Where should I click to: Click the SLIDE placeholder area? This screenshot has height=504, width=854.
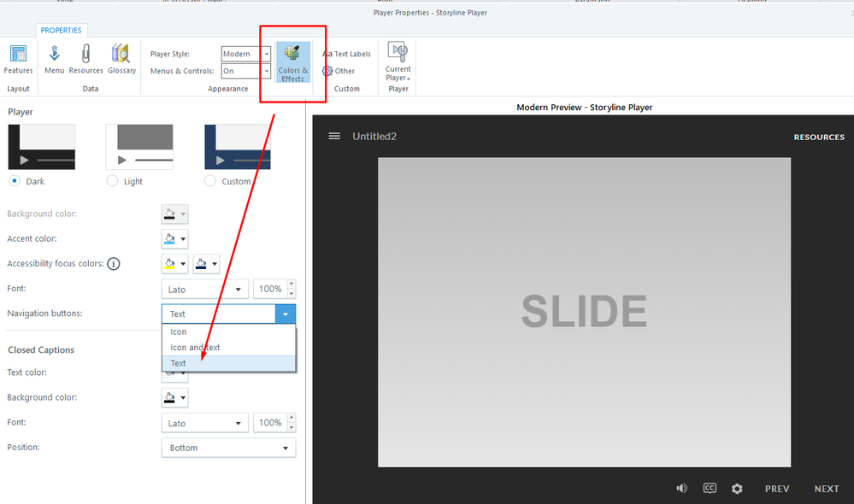(x=585, y=313)
